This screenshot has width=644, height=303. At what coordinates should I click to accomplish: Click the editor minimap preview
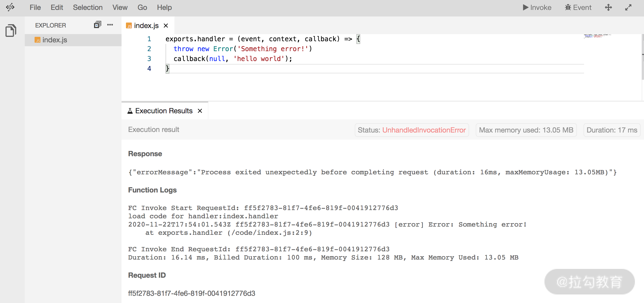[x=597, y=36]
